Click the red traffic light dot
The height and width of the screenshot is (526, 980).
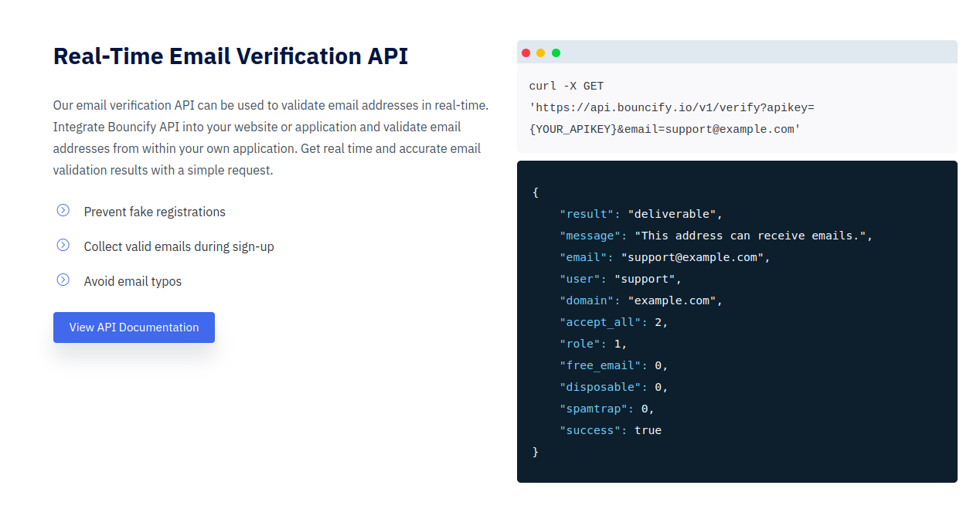coord(526,52)
